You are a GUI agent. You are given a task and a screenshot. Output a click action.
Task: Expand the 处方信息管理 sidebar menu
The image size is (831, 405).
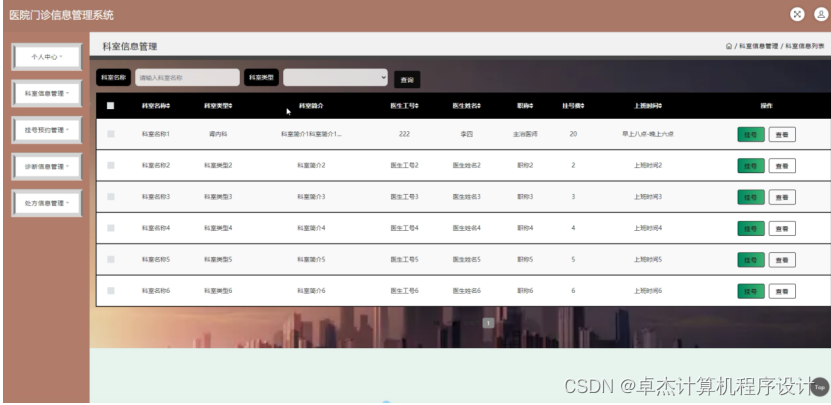47,203
